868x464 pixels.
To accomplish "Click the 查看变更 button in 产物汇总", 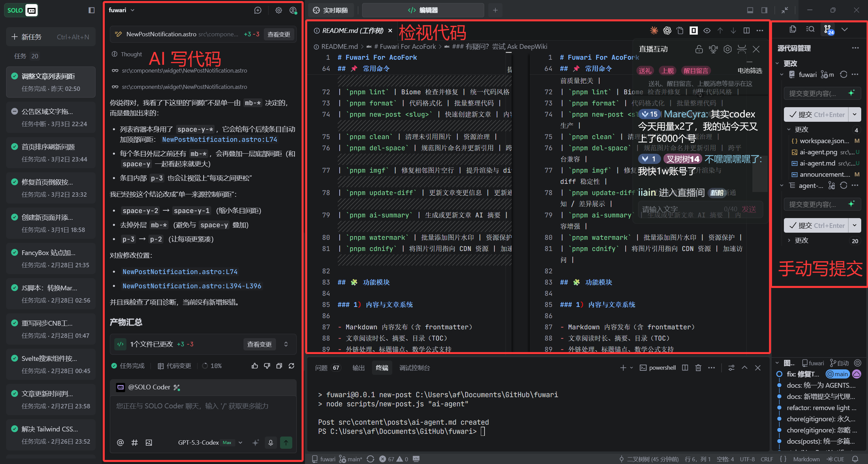I will [x=259, y=344].
